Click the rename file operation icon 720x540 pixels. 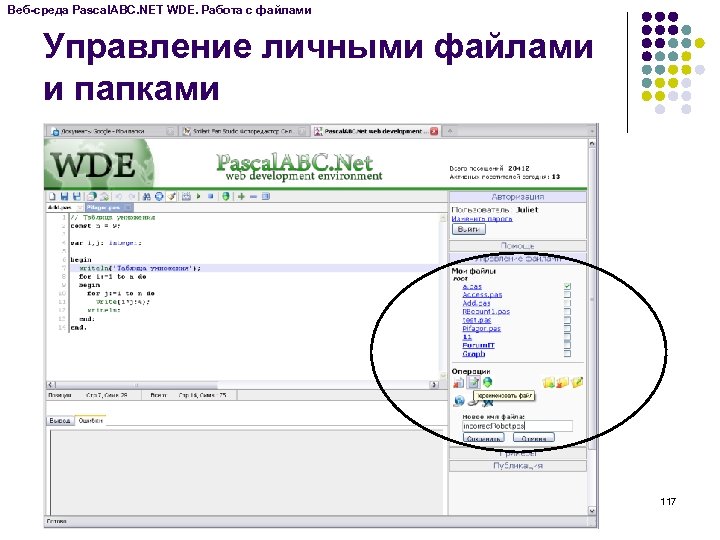pos(473,382)
